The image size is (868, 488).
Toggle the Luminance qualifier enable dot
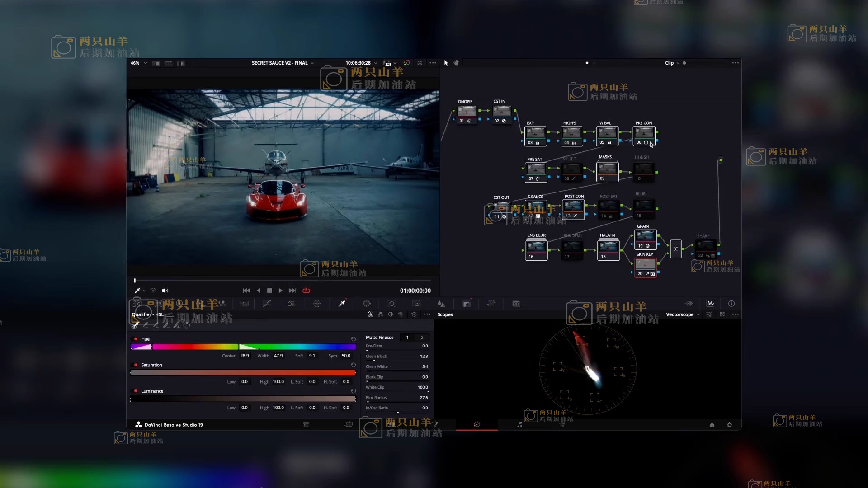pyautogui.click(x=136, y=391)
